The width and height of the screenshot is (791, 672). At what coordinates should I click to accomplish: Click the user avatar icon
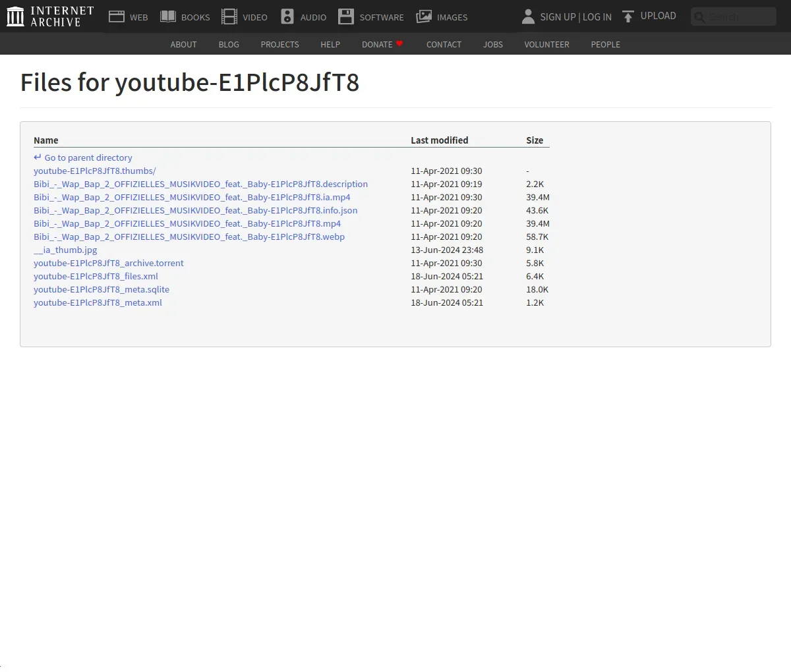coord(528,16)
